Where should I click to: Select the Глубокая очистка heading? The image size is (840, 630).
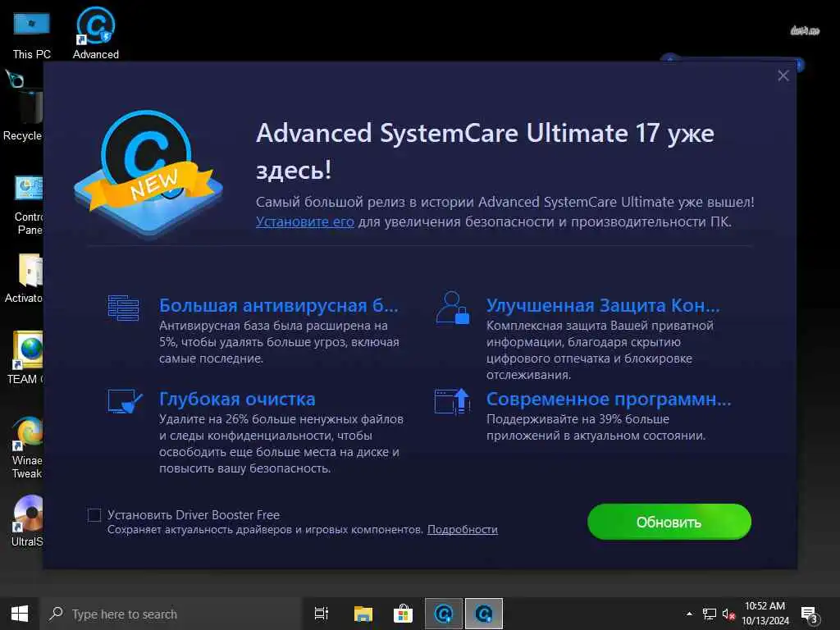[x=237, y=399]
